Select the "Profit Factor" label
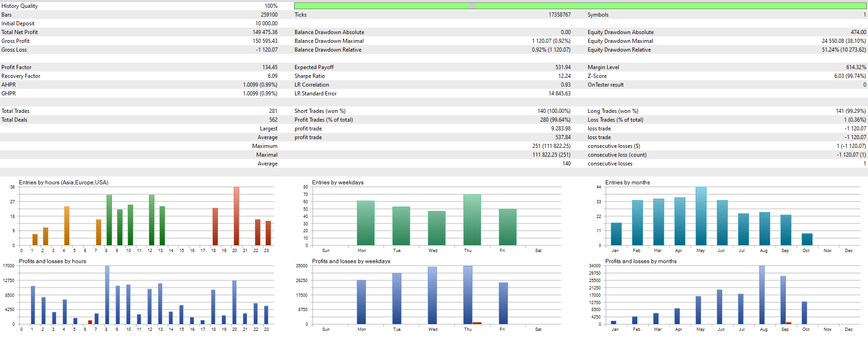The height and width of the screenshot is (341, 868). [16, 67]
